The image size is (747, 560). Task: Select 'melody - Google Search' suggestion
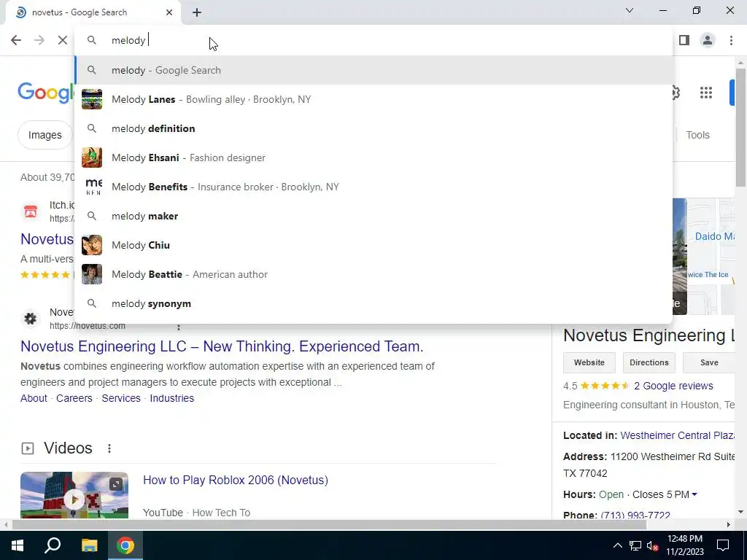point(373,70)
